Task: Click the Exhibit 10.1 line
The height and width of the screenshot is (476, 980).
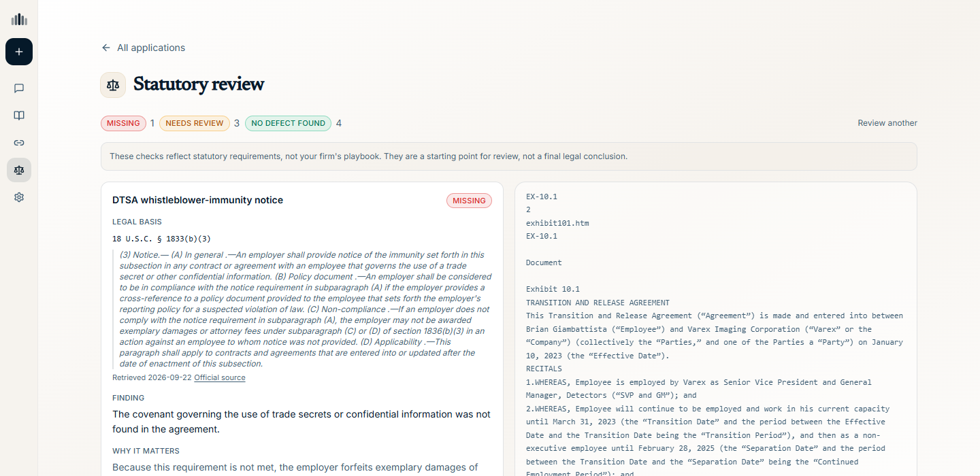Action: tap(553, 289)
